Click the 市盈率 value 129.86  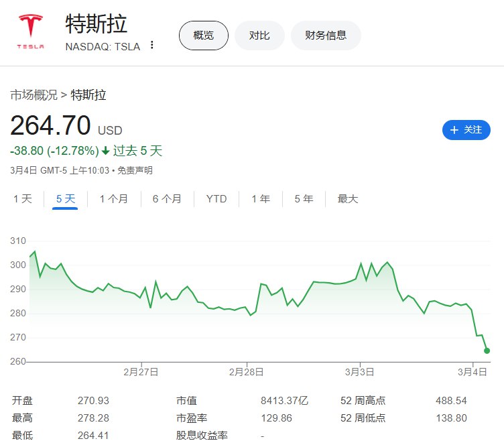pos(276,418)
